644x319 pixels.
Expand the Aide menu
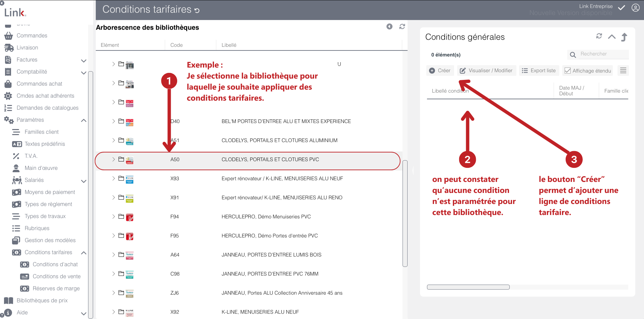coord(84,314)
